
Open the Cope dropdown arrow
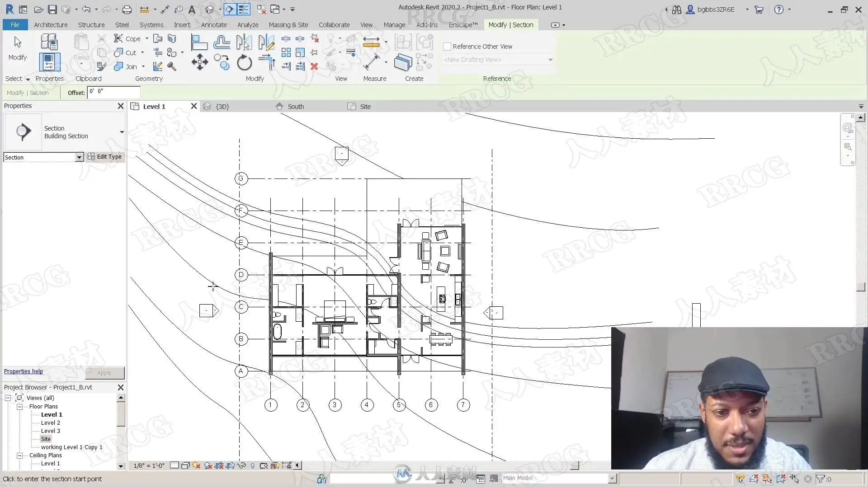[147, 39]
